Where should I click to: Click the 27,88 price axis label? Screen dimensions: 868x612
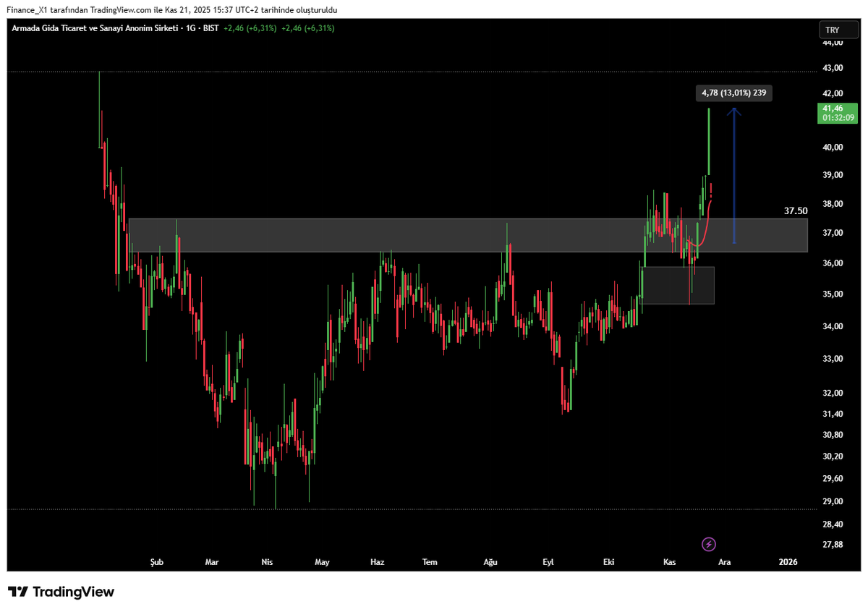tap(833, 545)
